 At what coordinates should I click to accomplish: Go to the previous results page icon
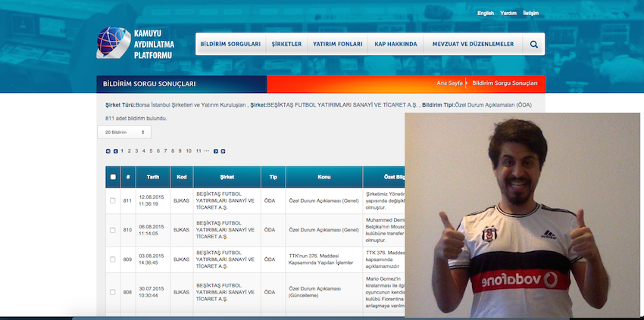click(116, 151)
